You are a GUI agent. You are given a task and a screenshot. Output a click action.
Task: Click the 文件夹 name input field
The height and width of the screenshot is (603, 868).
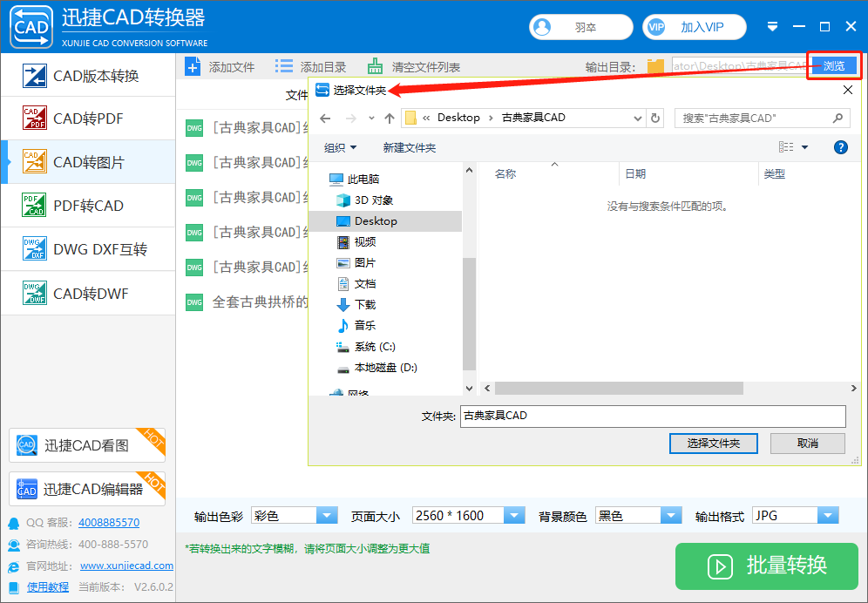(x=653, y=416)
